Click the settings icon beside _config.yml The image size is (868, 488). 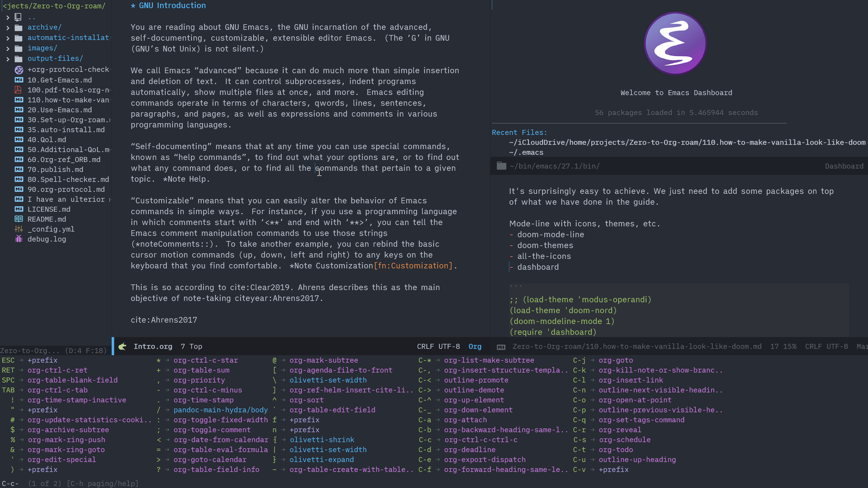(19, 229)
